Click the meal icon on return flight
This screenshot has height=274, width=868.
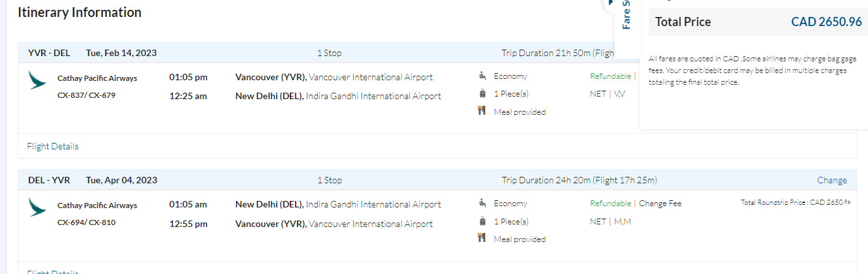[x=482, y=239]
